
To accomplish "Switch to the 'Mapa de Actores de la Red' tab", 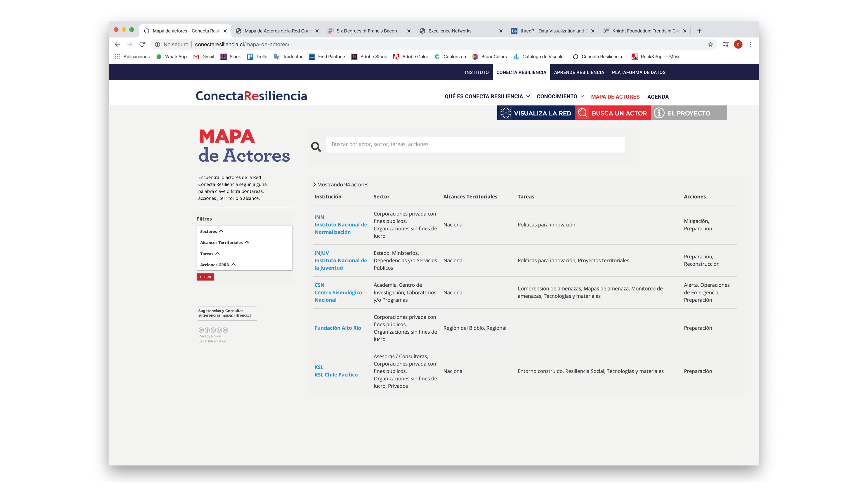I will (x=278, y=31).
